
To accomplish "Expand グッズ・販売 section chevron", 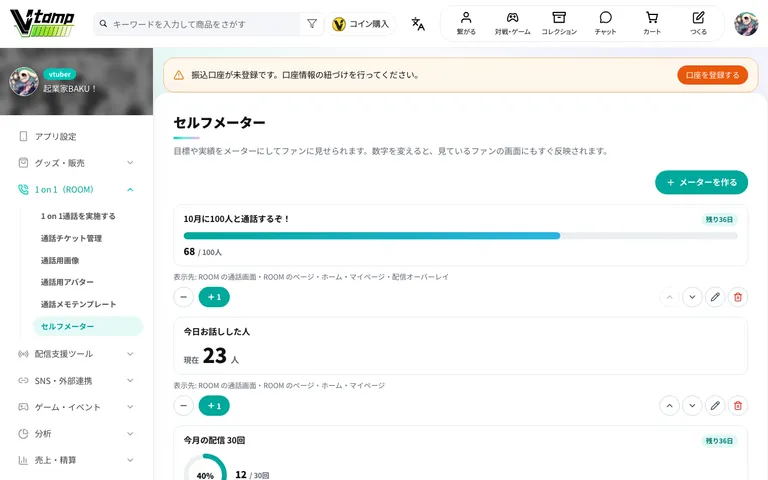I will (x=130, y=163).
